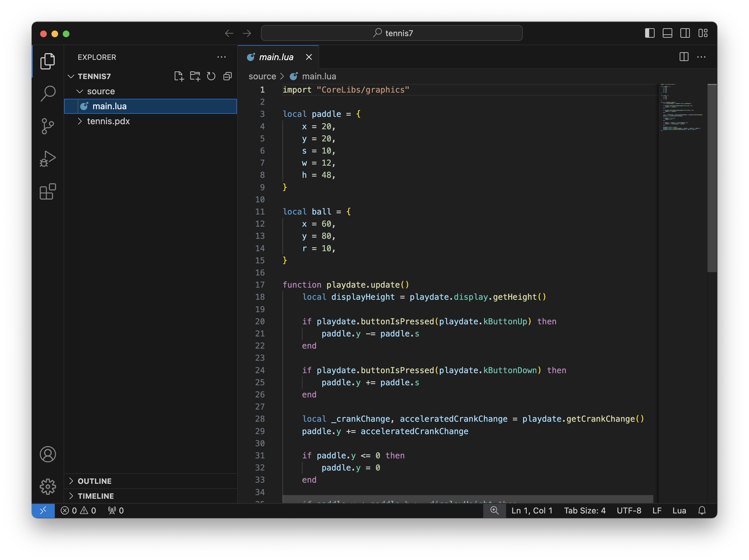Open forwarded ports indicator

click(116, 510)
